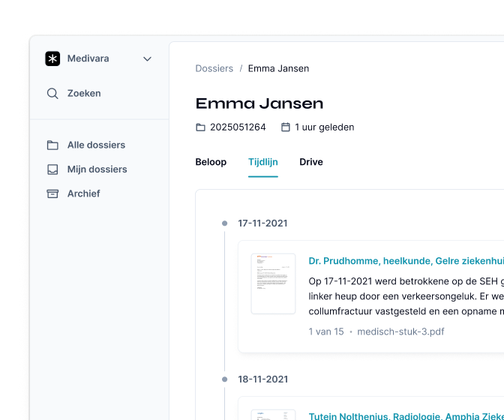Viewport: 504px width, 420px height.
Task: Click the calendar icon beside 1 uur geleden
Action: click(x=286, y=127)
